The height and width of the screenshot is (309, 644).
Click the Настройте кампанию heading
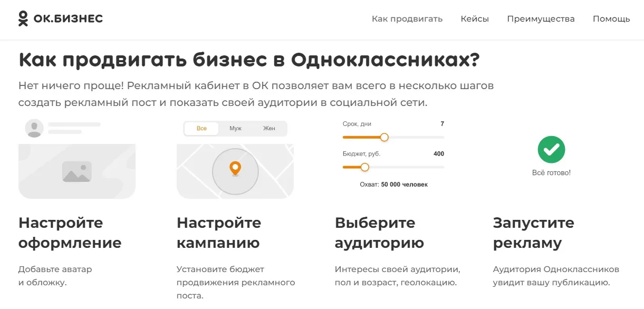(219, 233)
